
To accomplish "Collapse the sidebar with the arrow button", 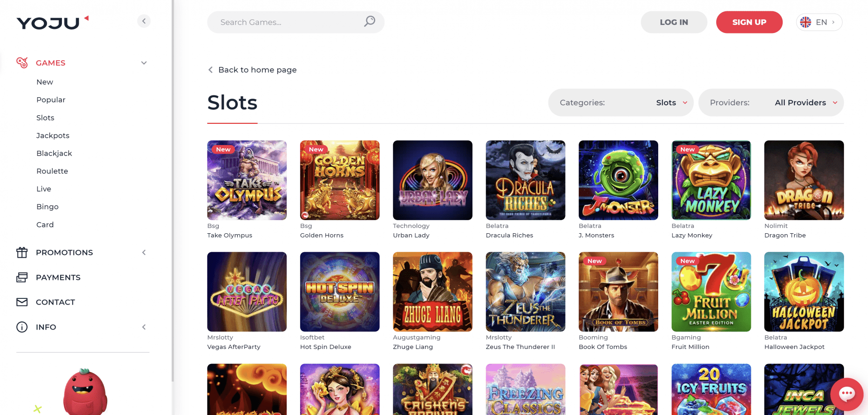I will pos(144,21).
